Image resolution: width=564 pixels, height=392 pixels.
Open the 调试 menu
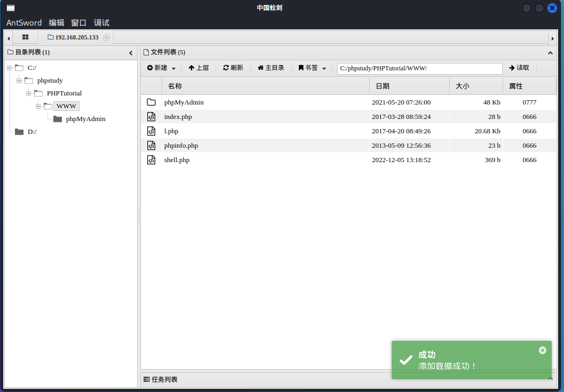click(x=101, y=22)
